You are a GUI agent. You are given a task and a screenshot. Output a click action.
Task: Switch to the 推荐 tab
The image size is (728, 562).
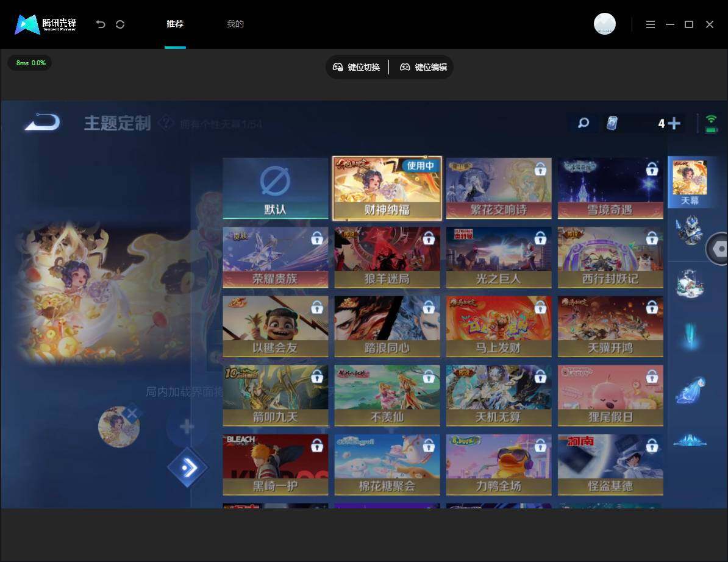pyautogui.click(x=175, y=24)
